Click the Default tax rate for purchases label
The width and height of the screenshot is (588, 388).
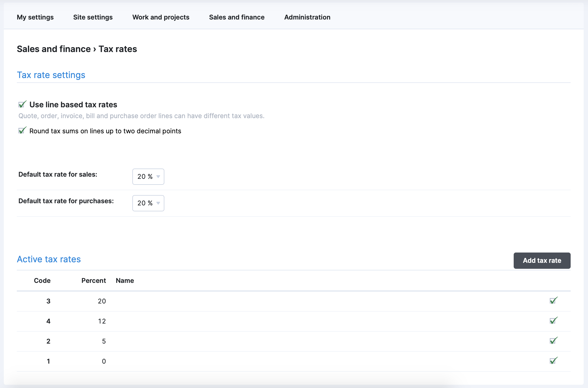[66, 201]
